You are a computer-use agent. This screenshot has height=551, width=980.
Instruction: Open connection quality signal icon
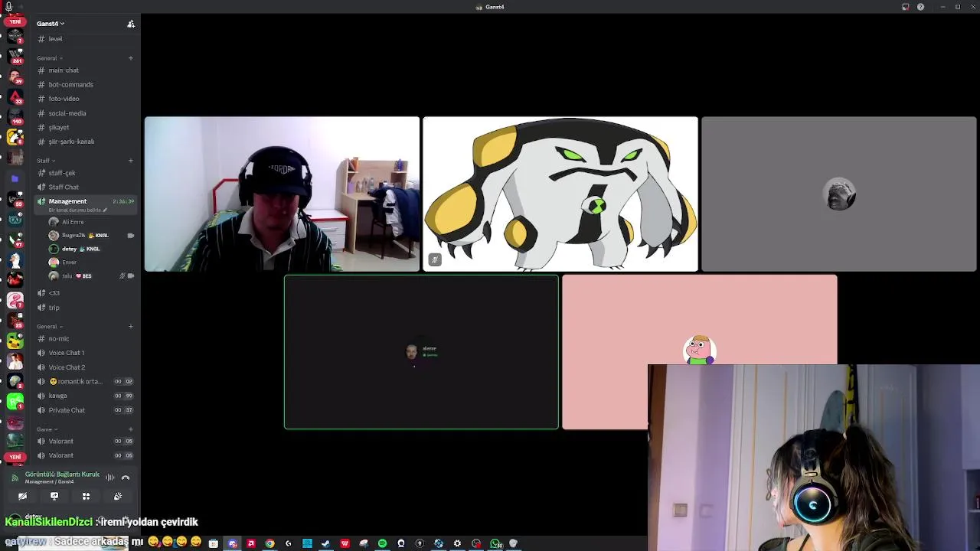point(15,478)
